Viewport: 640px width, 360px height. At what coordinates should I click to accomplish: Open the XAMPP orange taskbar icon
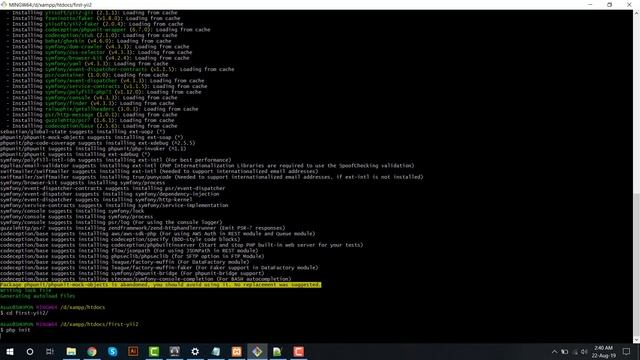236,351
